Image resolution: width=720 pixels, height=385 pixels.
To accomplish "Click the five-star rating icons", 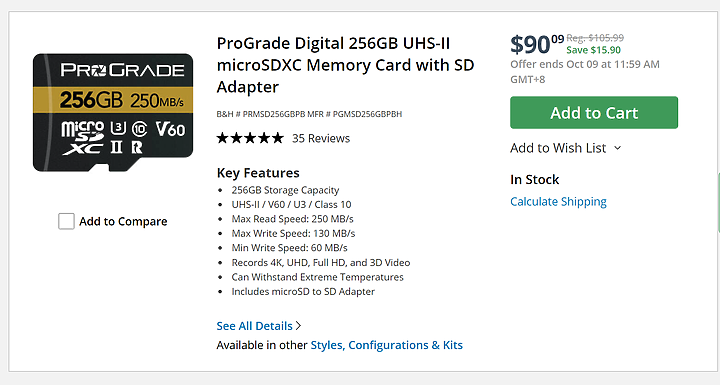I will [250, 138].
